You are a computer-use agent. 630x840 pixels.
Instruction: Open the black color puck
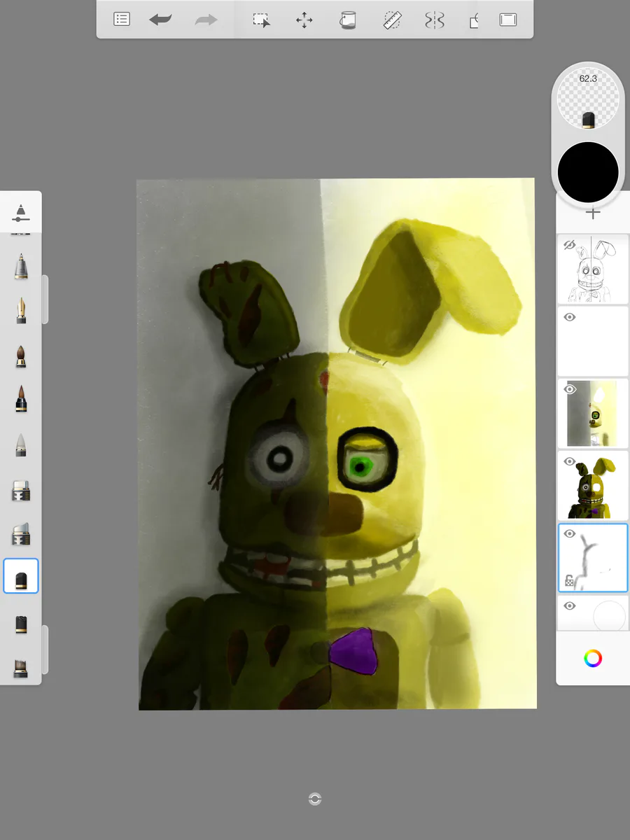(588, 172)
